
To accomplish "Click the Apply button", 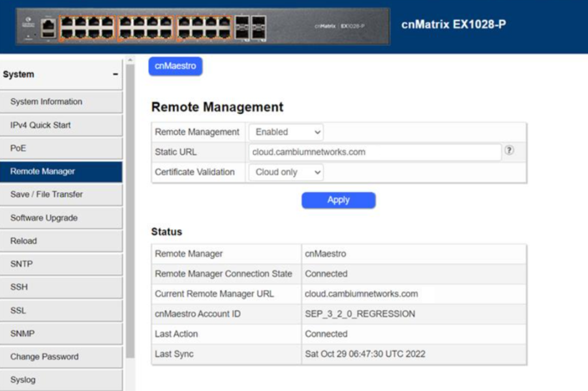I will pos(338,200).
